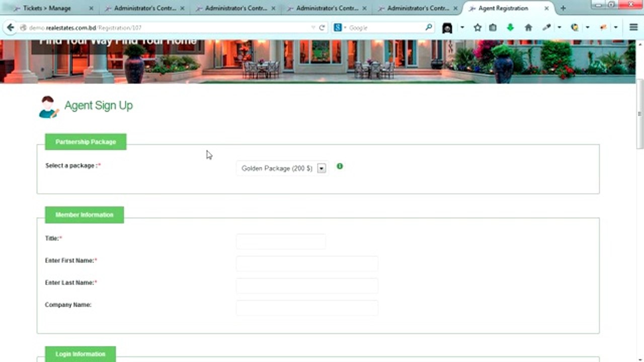Open a new browser tab
This screenshot has width=644, height=362.
tap(563, 9)
